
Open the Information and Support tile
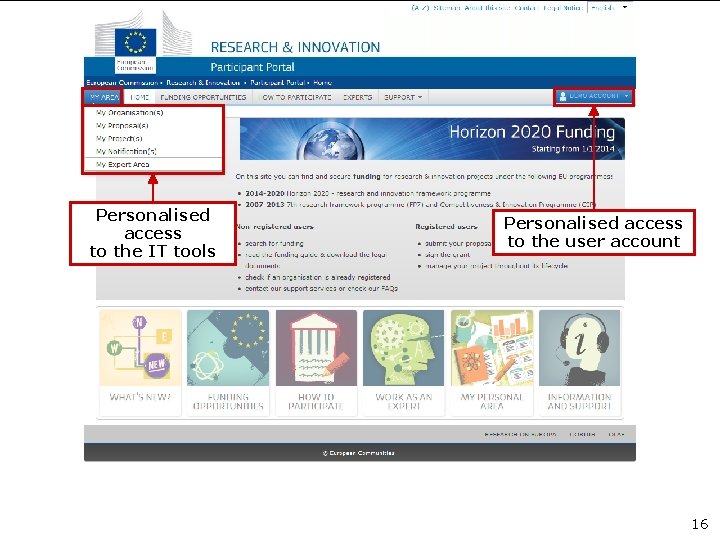click(x=579, y=363)
